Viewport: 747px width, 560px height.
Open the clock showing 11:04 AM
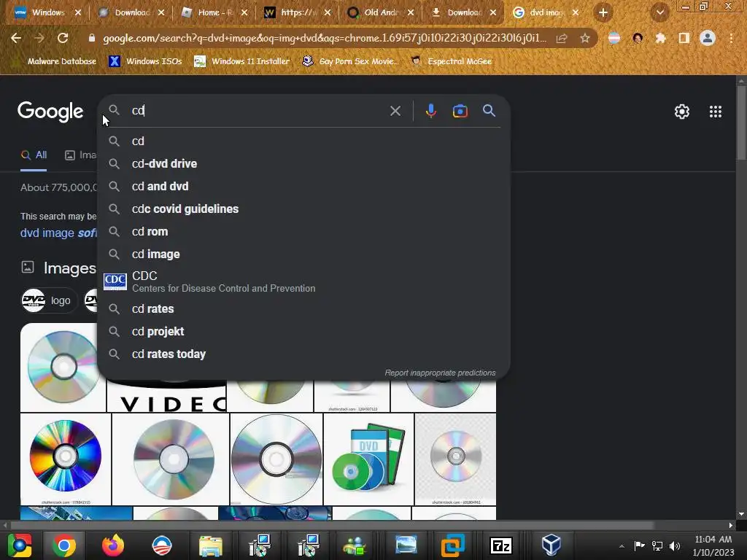713,545
